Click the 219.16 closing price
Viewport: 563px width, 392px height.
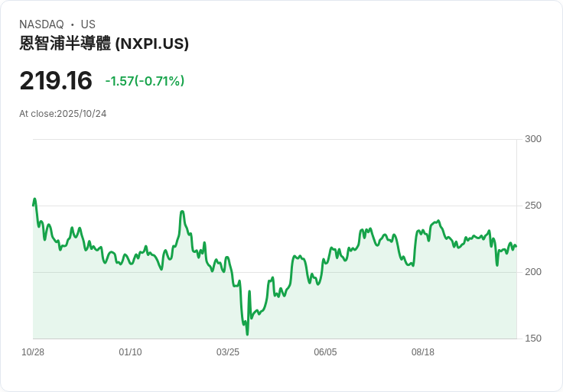(56, 81)
